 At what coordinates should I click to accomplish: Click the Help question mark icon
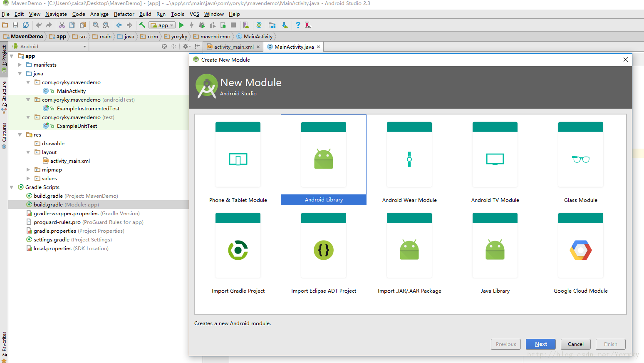(x=298, y=25)
